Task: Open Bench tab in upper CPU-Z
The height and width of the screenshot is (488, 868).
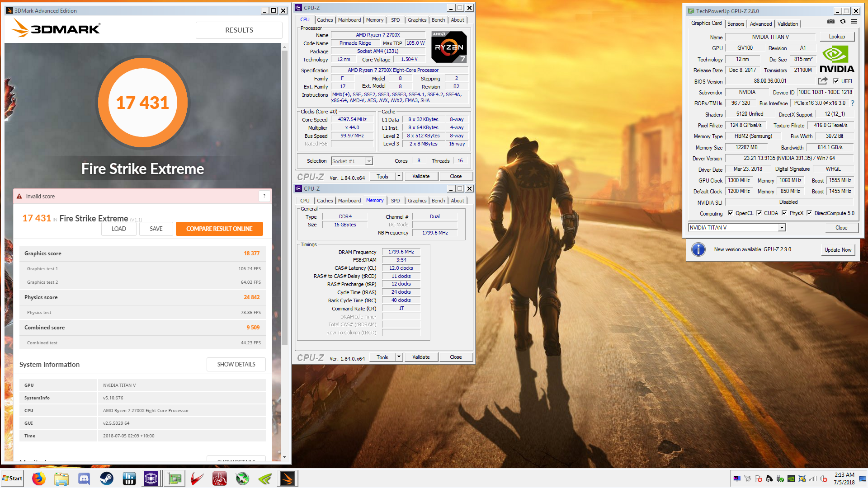Action: 438,20
